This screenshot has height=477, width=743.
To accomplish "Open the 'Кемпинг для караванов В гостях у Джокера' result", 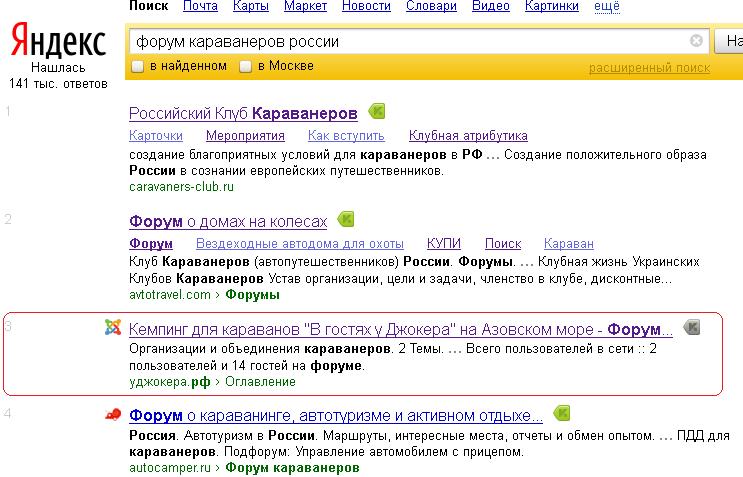I will (x=401, y=329).
